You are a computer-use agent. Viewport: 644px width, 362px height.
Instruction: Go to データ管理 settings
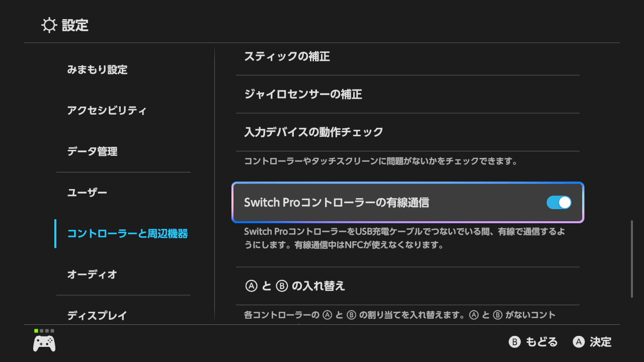pyautogui.click(x=92, y=151)
